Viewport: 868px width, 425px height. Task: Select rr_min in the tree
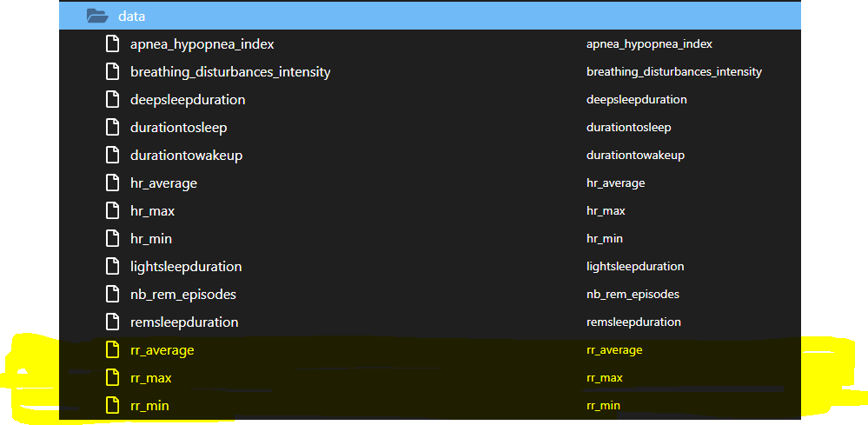click(x=149, y=406)
